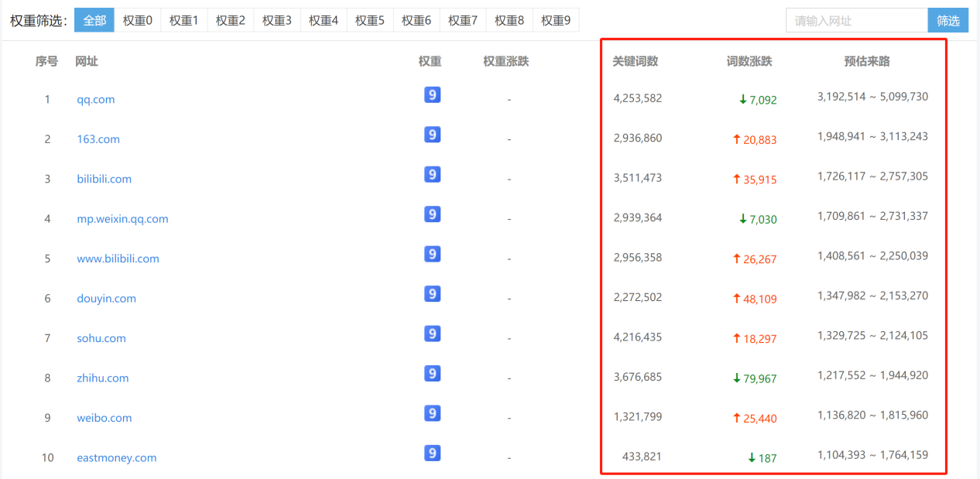
Task: Select keyword count 2,936,860
Action: point(638,138)
